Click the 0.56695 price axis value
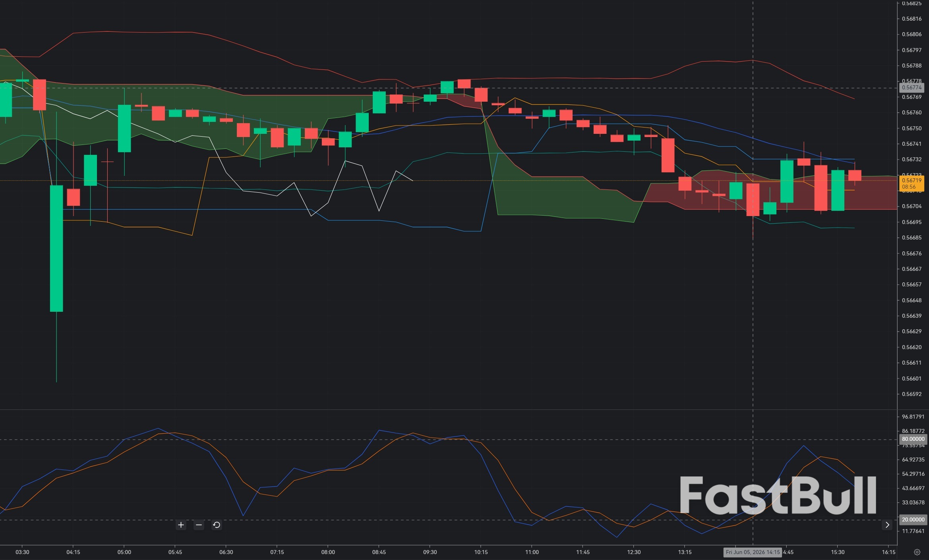This screenshot has height=560, width=929. pos(912,222)
